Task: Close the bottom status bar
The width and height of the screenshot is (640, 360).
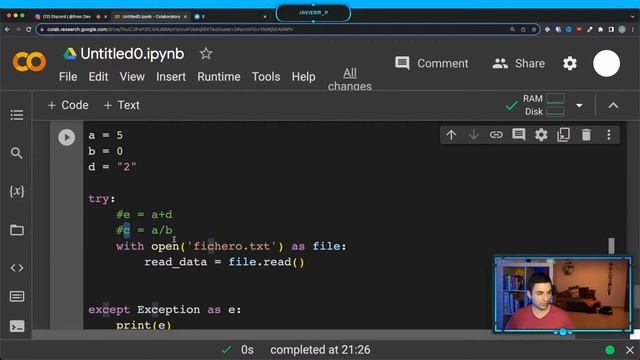Action: coord(630,350)
